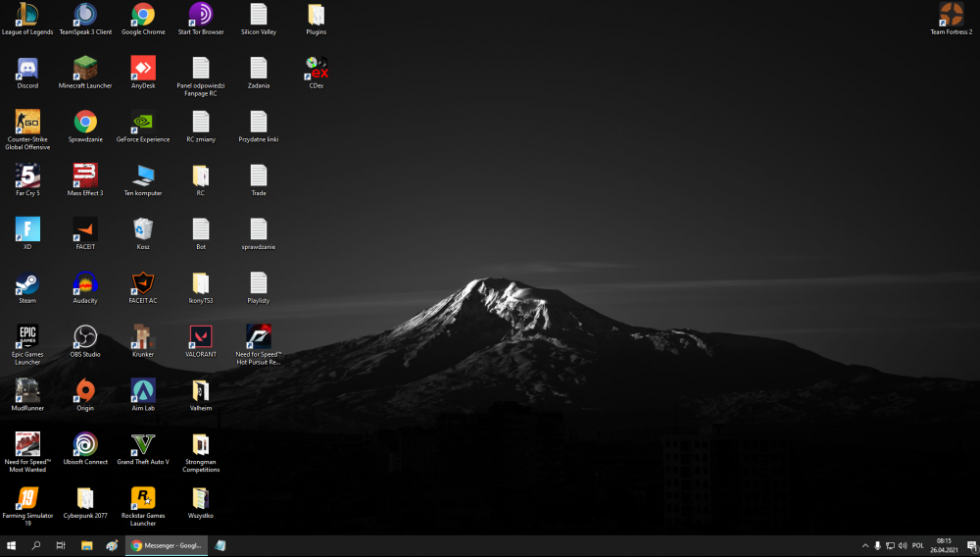Open the notification center in the taskbar

pos(970,545)
